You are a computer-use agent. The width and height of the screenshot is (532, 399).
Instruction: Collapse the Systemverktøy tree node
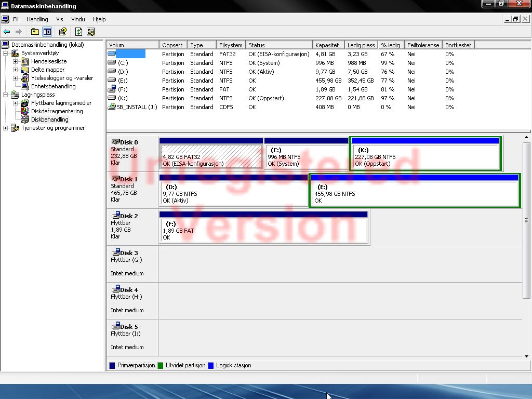[5, 54]
